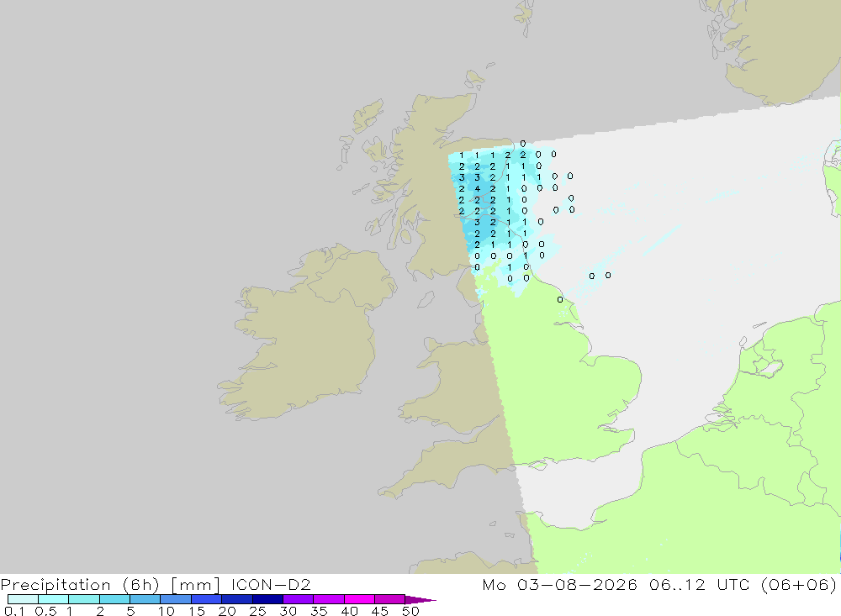
Task: Click the '4' precipitation value on the map
Action: pos(478,189)
